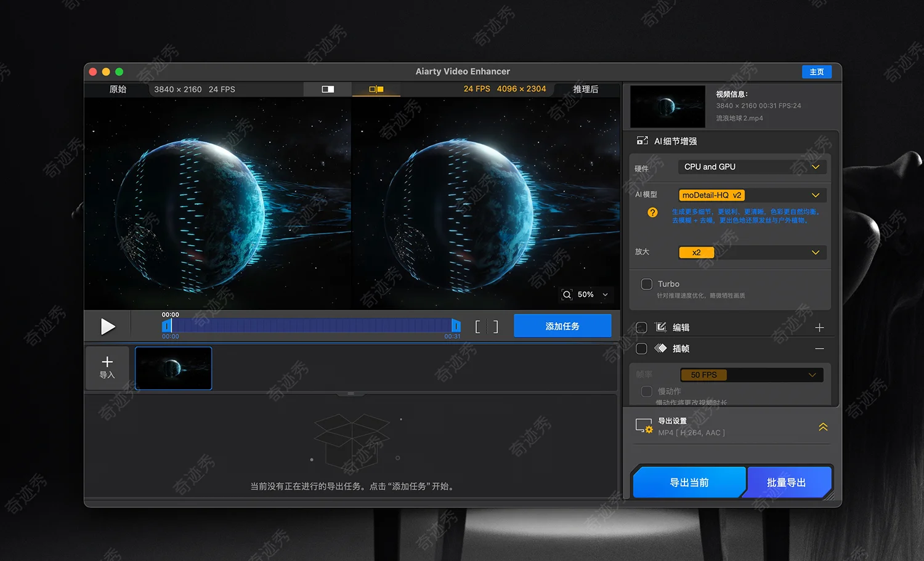The height and width of the screenshot is (561, 924).
Task: Click the 主页 home button
Action: point(817,71)
